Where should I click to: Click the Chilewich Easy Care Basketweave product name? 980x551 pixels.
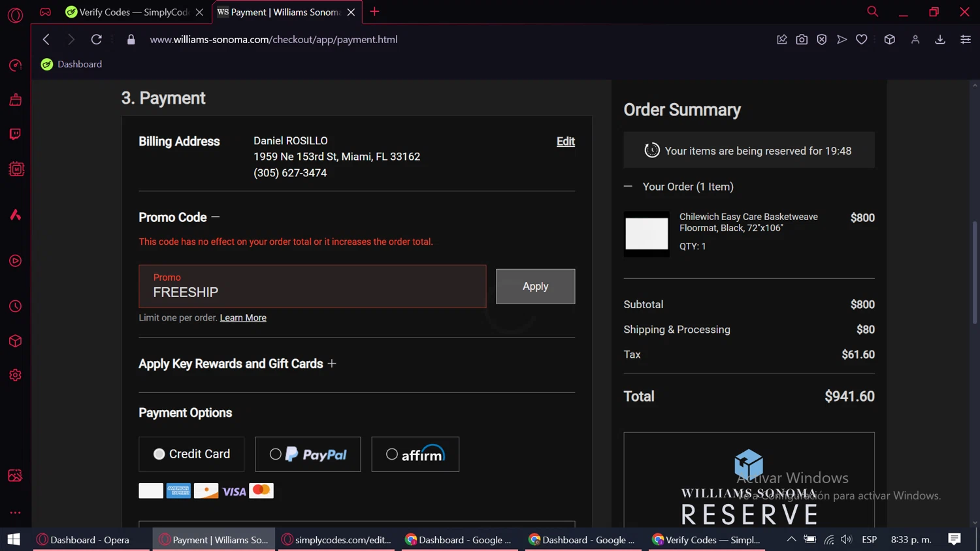749,222
